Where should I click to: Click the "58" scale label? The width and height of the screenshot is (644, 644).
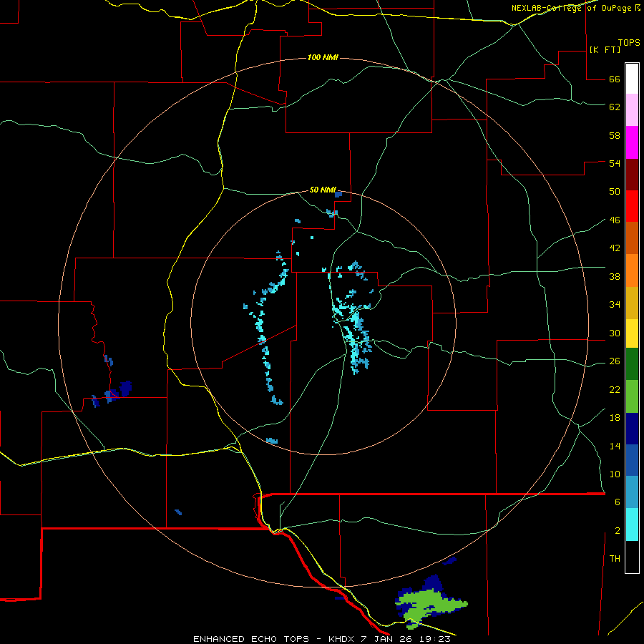pyautogui.click(x=615, y=135)
